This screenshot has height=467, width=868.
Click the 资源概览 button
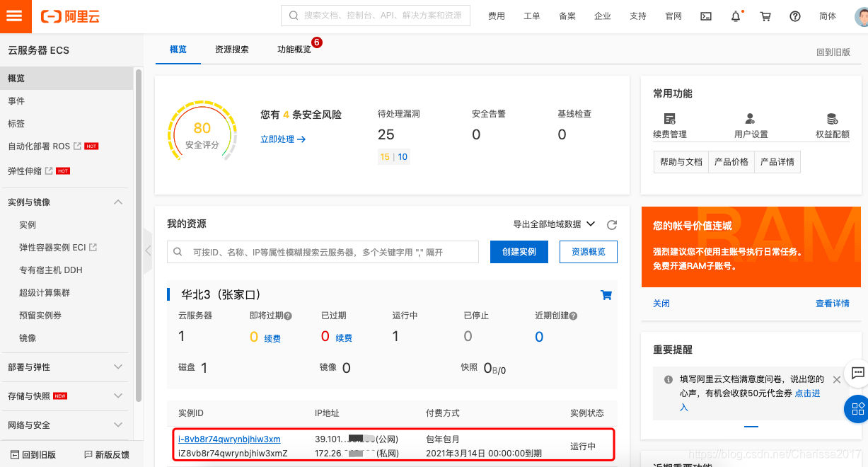coord(589,252)
